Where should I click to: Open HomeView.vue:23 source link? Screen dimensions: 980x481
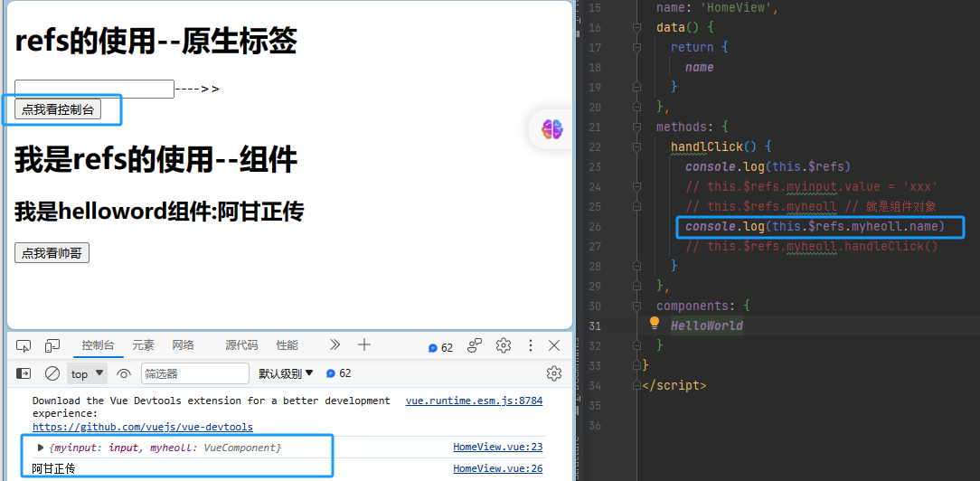(497, 448)
